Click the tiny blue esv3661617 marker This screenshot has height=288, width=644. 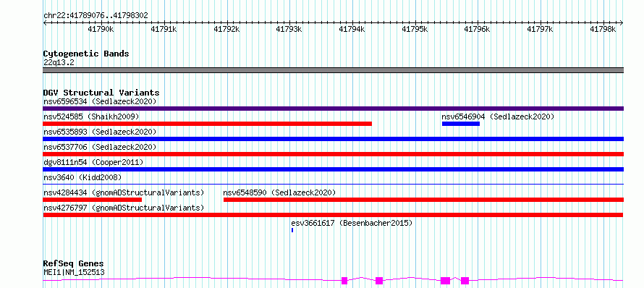click(292, 230)
